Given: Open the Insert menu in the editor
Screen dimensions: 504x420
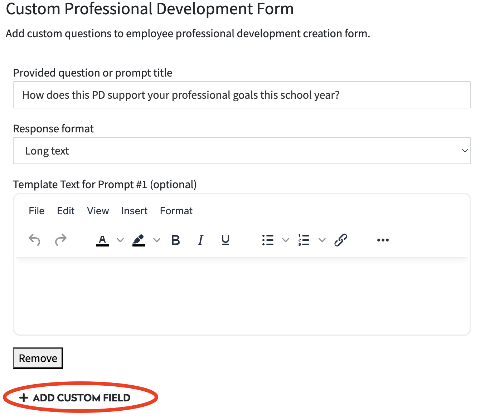Looking at the screenshot, I should [134, 211].
